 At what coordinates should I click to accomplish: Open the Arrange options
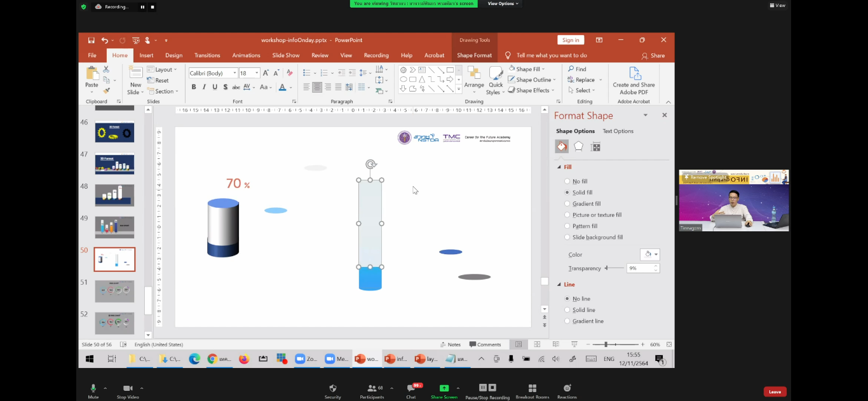(x=474, y=79)
